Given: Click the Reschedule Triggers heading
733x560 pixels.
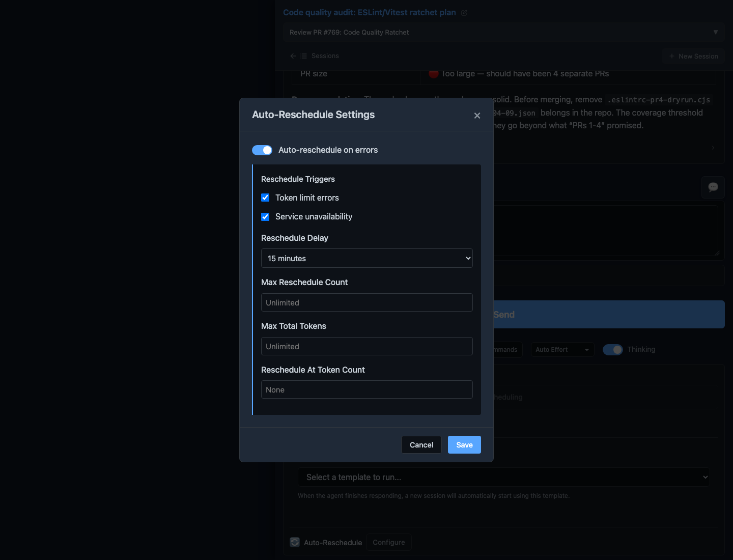Looking at the screenshot, I should pyautogui.click(x=298, y=179).
